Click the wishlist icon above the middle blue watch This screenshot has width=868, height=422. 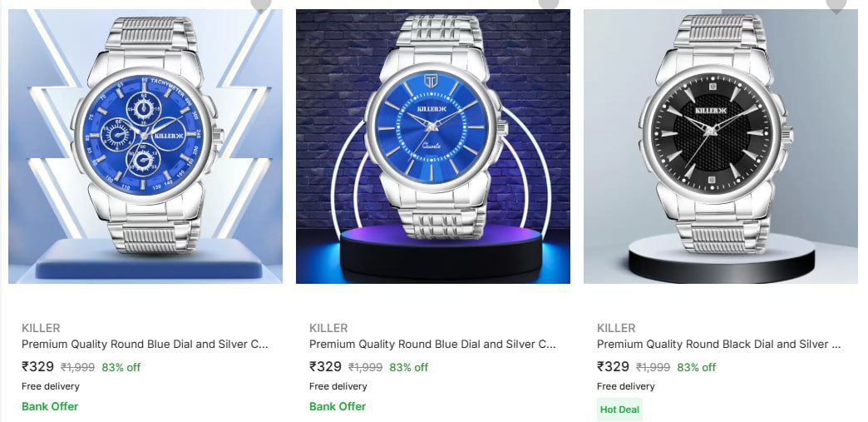[x=549, y=2]
